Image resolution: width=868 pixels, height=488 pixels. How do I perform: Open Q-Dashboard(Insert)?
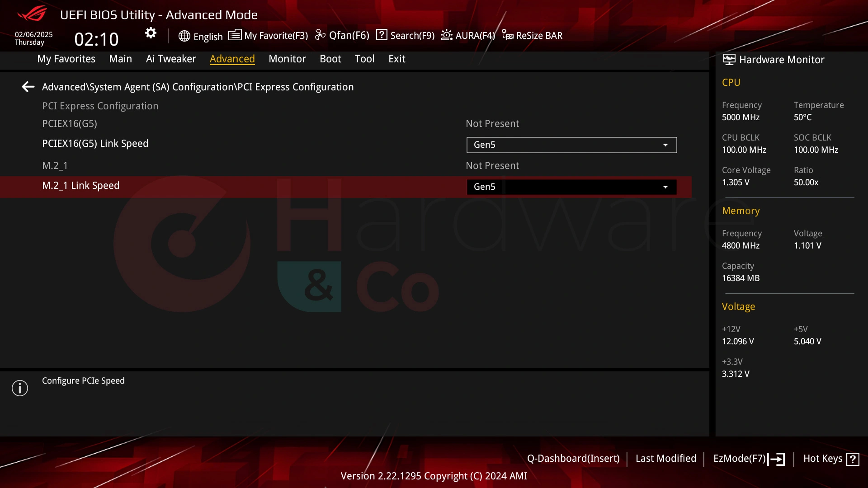pos(573,458)
